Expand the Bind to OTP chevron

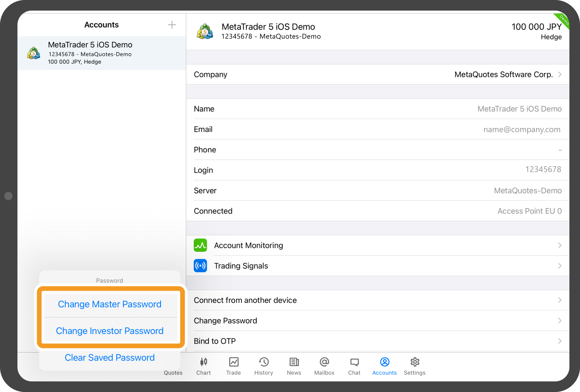(x=560, y=341)
